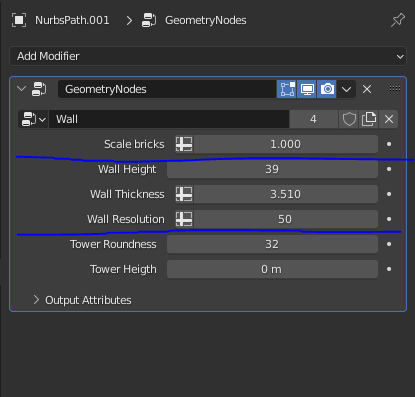This screenshot has width=415, height=397.
Task: Remove the GeometryNodes modifier
Action: click(367, 89)
